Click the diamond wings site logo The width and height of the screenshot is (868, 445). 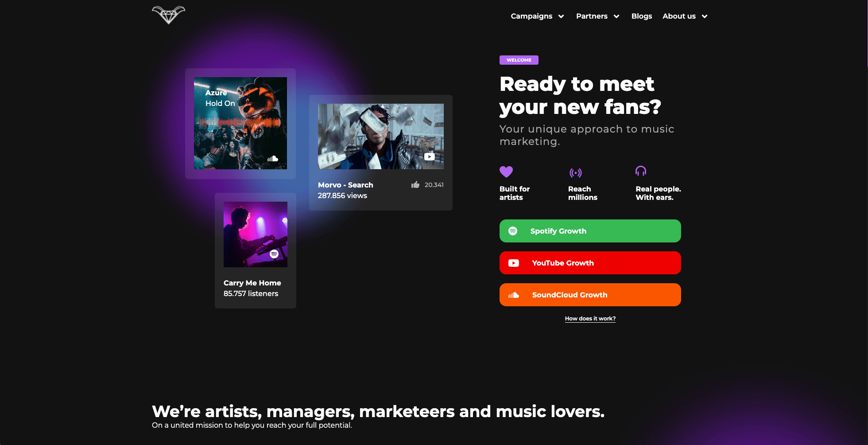click(x=168, y=15)
